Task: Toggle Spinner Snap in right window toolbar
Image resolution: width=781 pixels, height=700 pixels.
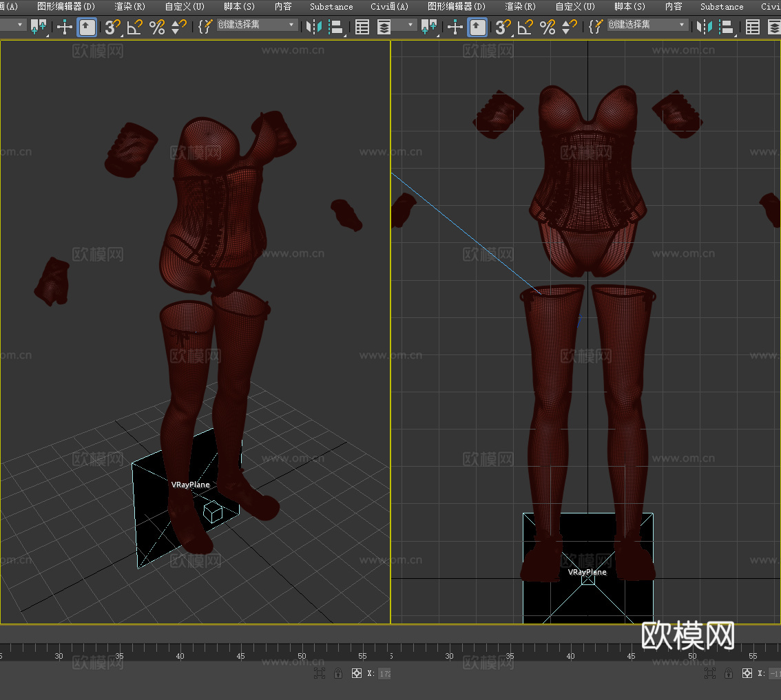Action: [570, 27]
